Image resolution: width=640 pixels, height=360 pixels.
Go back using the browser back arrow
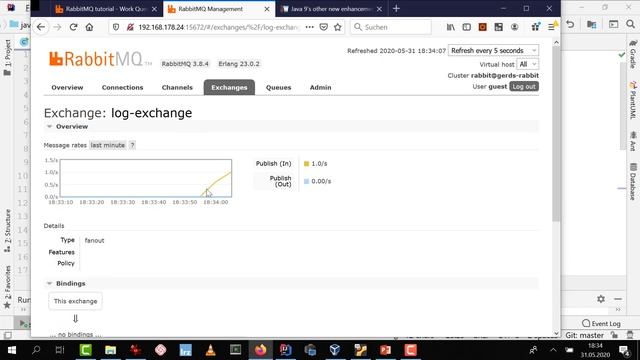(41, 27)
